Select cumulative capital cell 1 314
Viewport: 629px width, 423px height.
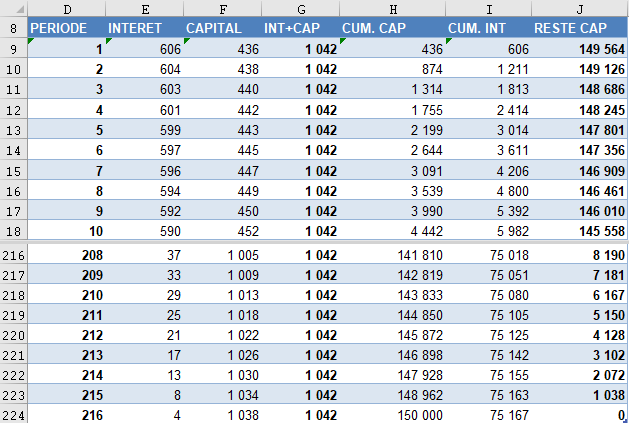392,89
